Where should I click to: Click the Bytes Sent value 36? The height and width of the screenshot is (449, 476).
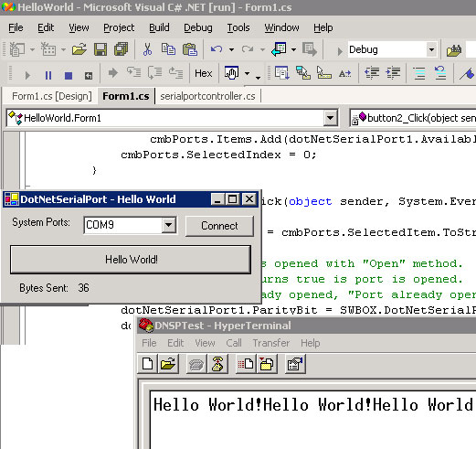pyautogui.click(x=83, y=288)
